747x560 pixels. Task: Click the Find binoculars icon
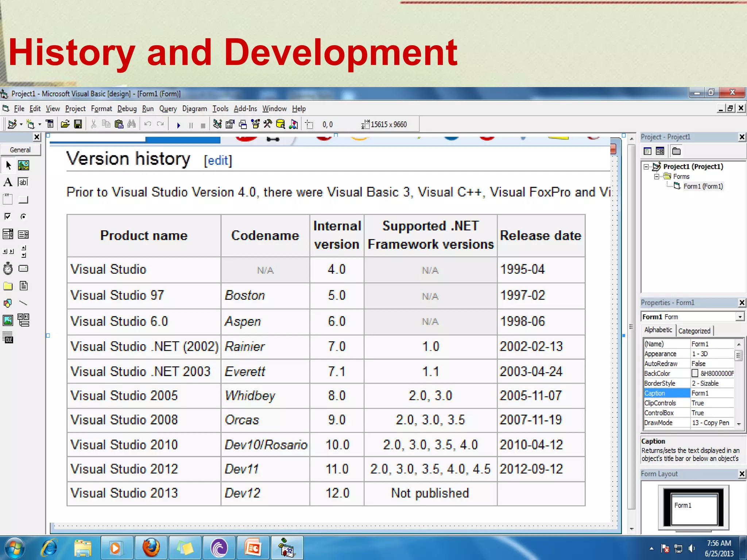131,124
